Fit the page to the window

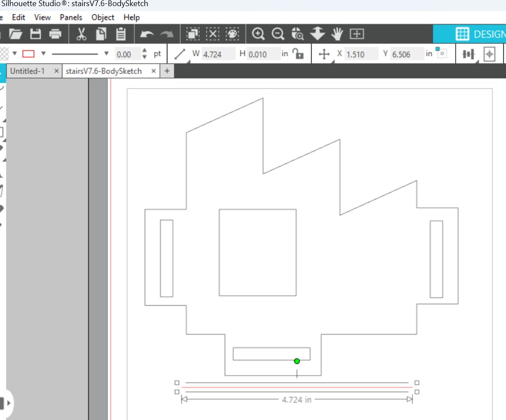[x=357, y=34]
